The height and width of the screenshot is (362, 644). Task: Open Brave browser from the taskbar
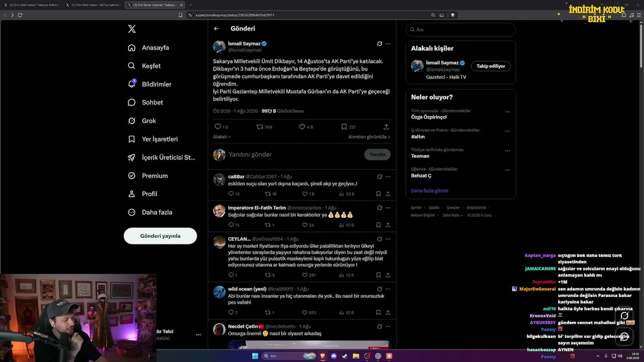[x=323, y=356]
